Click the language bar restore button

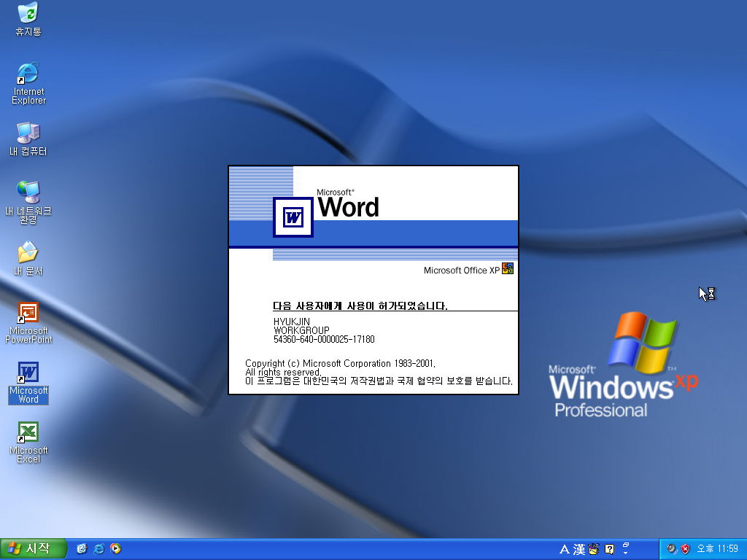(x=626, y=545)
